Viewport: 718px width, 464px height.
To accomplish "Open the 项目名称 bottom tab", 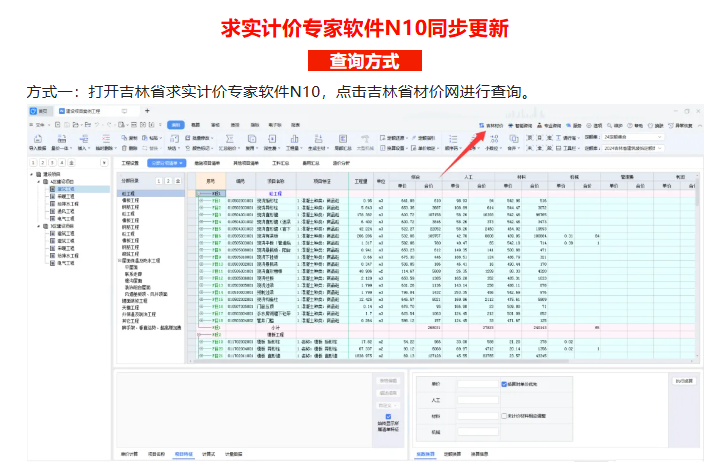I will click(x=156, y=454).
